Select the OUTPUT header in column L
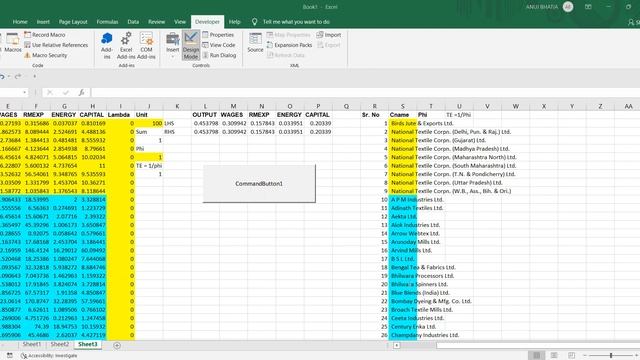 205,115
